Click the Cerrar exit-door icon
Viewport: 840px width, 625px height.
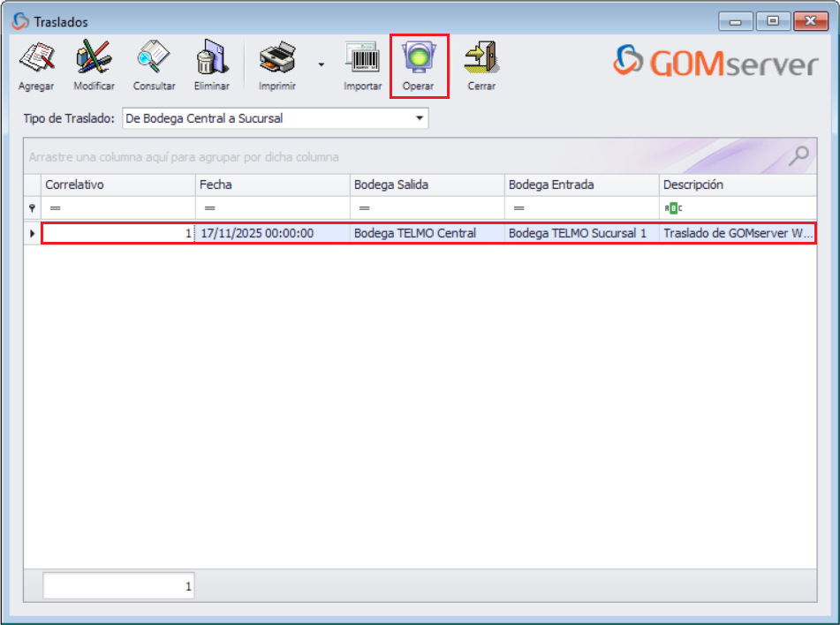[x=481, y=56]
